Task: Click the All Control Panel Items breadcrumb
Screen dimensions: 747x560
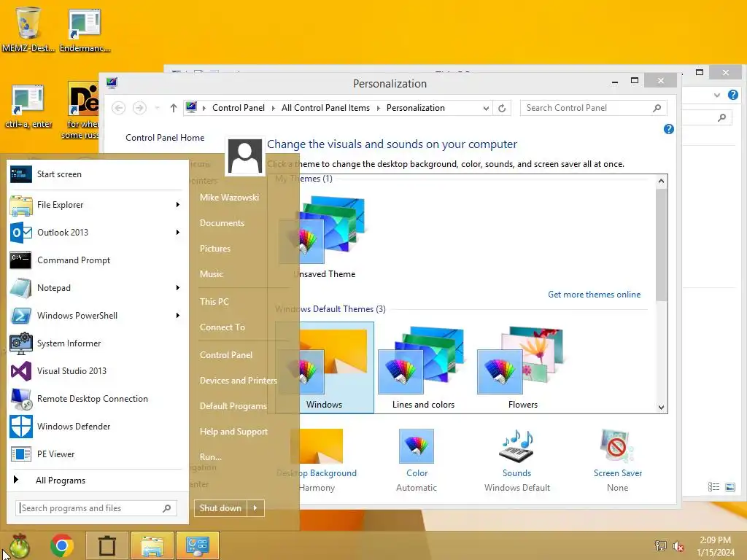Action: 325,108
